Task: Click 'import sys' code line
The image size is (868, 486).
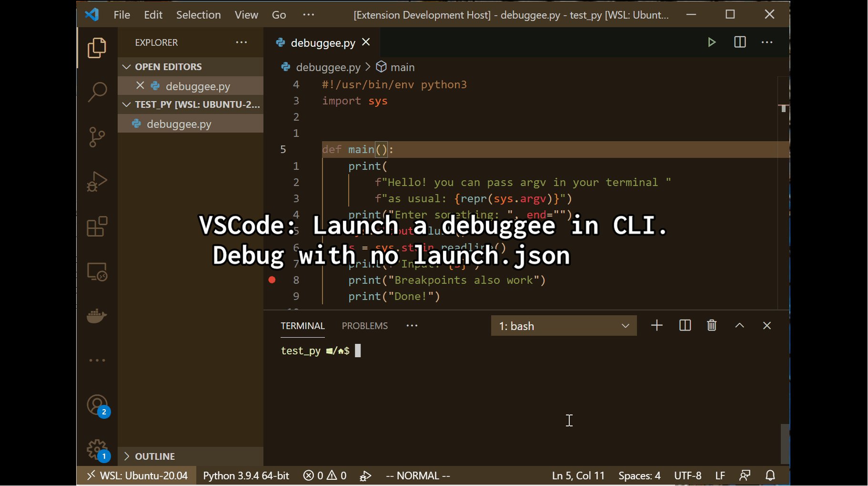Action: click(x=354, y=101)
